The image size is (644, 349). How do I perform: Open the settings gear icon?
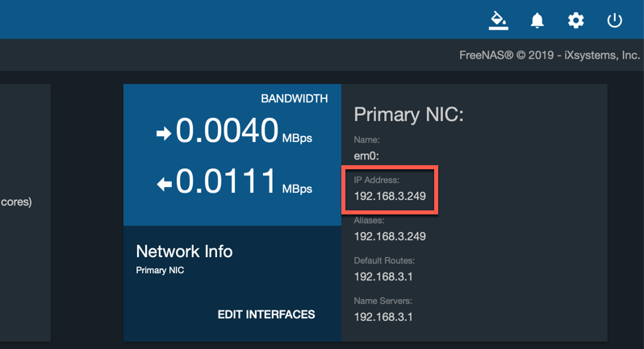576,20
